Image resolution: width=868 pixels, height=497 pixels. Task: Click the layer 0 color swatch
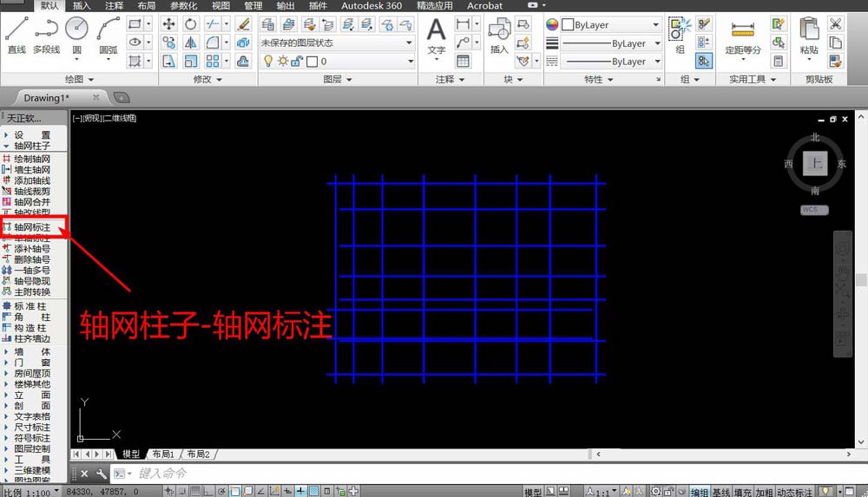312,62
